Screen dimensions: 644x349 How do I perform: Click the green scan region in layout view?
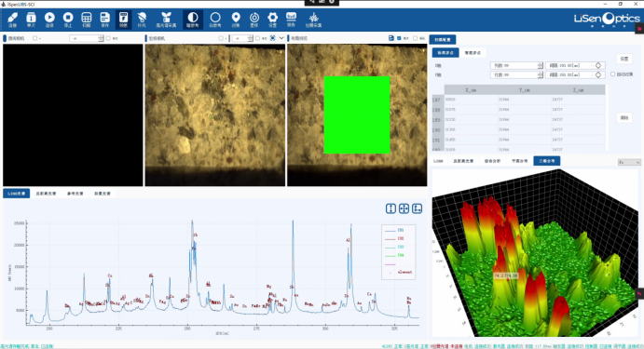click(357, 114)
